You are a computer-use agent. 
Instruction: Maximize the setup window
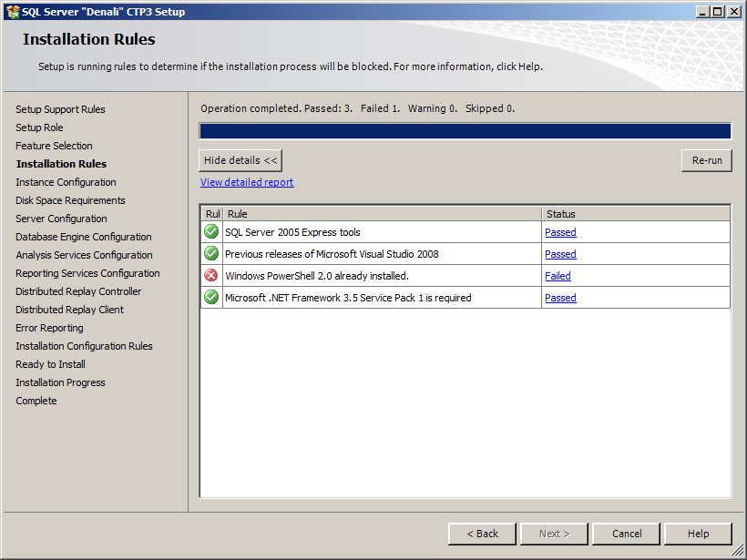click(x=718, y=12)
